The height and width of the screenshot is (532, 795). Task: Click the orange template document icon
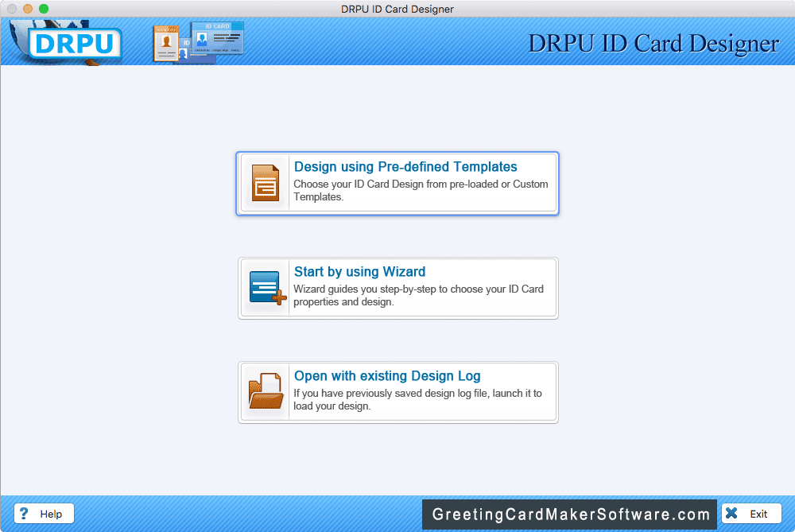point(266,183)
